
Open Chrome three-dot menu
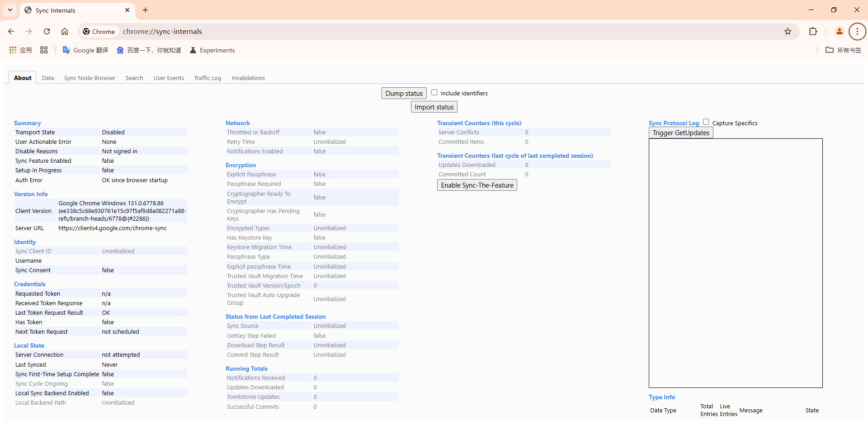click(857, 31)
